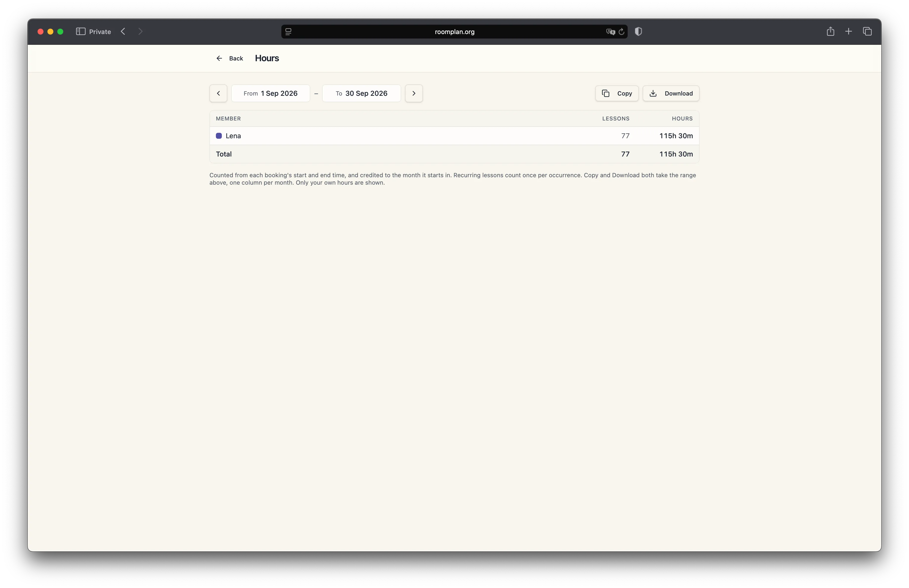The image size is (909, 588).
Task: Download the hours report
Action: 671,94
